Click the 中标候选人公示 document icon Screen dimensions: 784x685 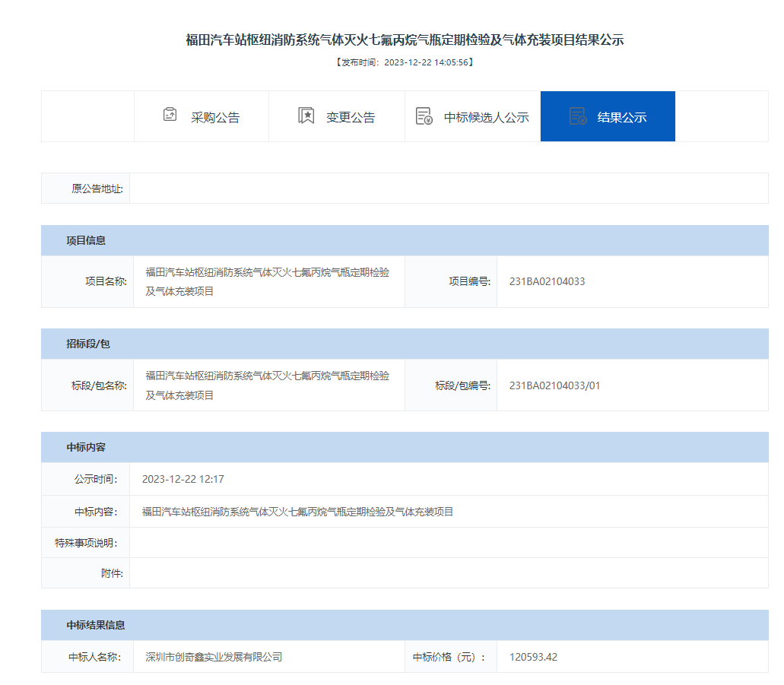point(424,116)
